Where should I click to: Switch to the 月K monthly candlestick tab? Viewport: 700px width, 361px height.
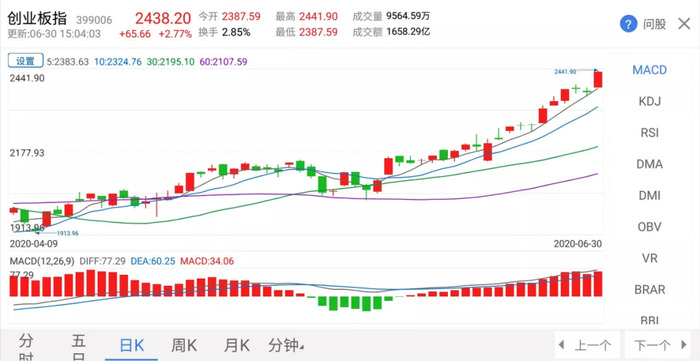(x=237, y=346)
